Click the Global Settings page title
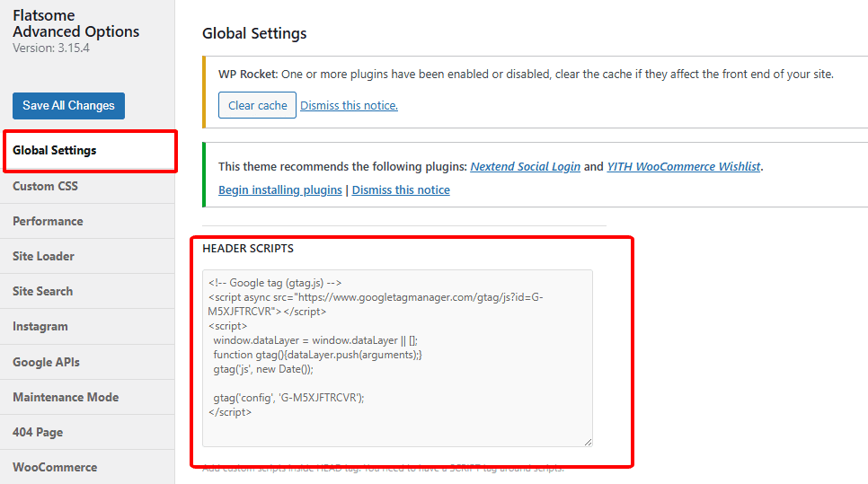 254,33
